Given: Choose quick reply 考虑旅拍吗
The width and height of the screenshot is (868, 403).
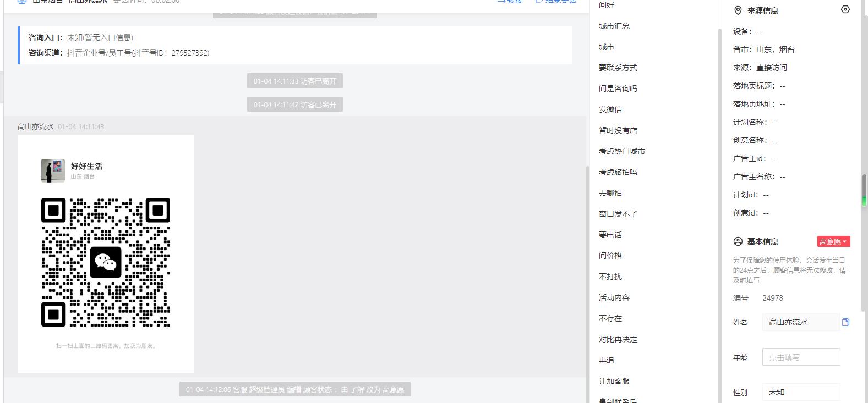Looking at the screenshot, I should [618, 172].
